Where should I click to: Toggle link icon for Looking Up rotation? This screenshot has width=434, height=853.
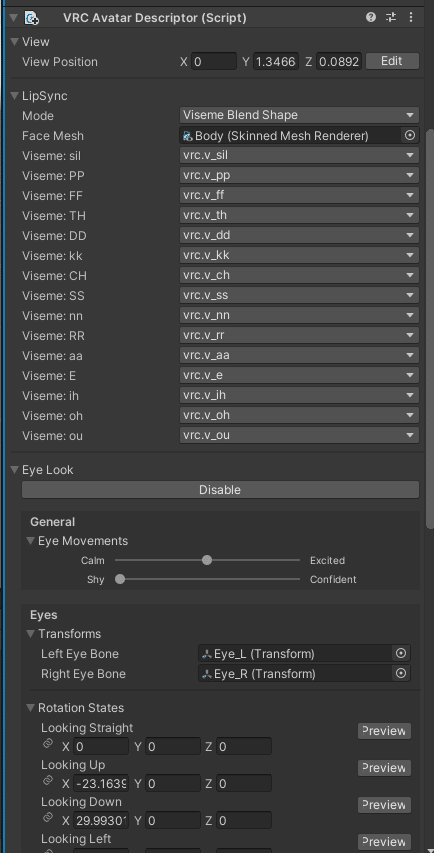(47, 781)
